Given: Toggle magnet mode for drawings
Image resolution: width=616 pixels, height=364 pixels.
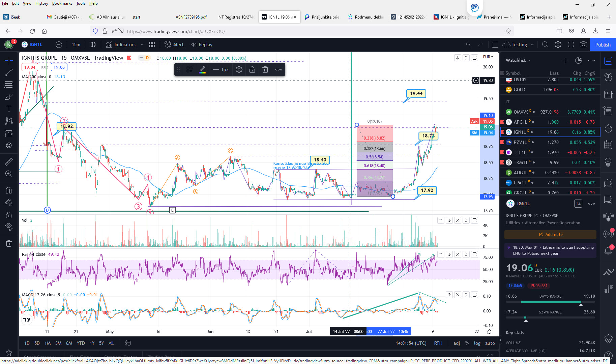Looking at the screenshot, I should pos(9,190).
